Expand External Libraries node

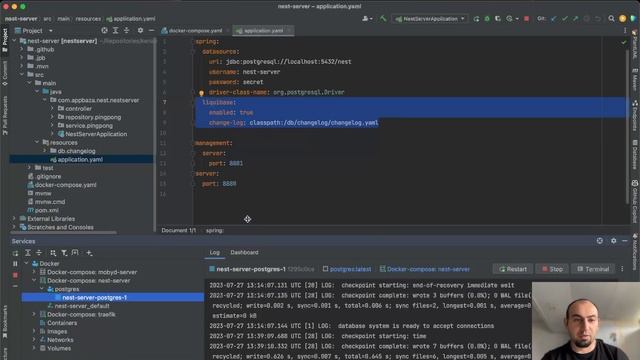click(x=15, y=219)
